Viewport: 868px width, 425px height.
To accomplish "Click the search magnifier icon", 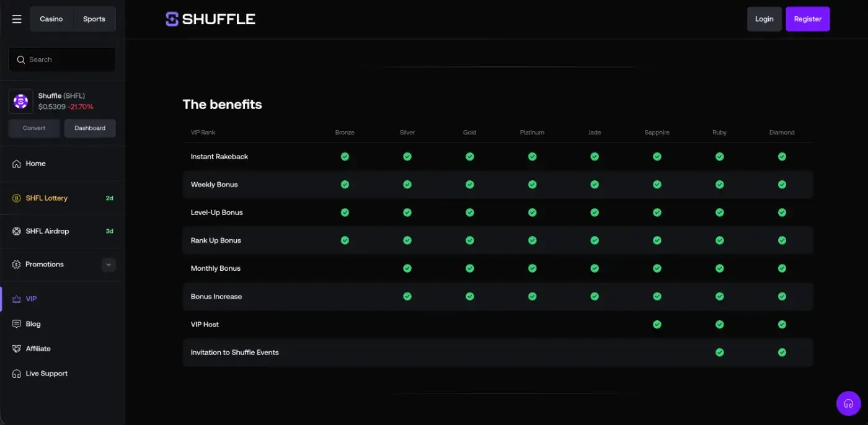I will 21,59.
